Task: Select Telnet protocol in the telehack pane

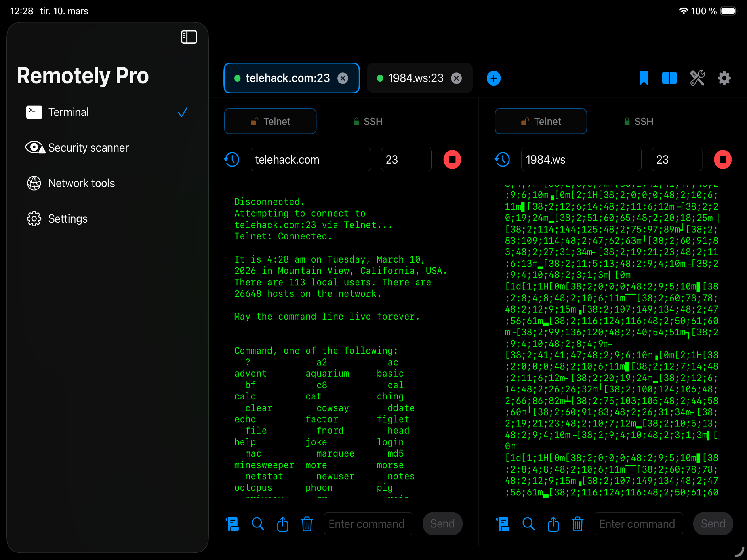Action: [x=270, y=121]
